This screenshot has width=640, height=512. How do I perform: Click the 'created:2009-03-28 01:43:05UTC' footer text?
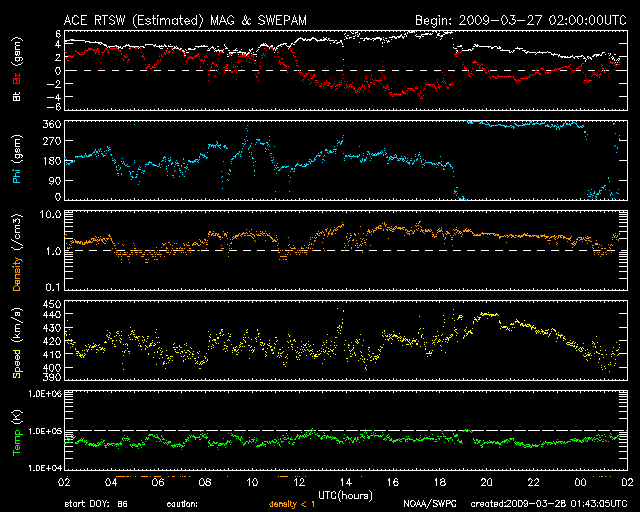(549, 504)
